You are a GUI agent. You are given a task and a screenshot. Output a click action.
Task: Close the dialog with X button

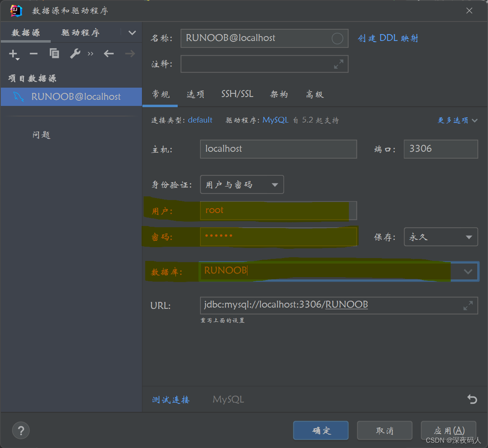pos(469,11)
